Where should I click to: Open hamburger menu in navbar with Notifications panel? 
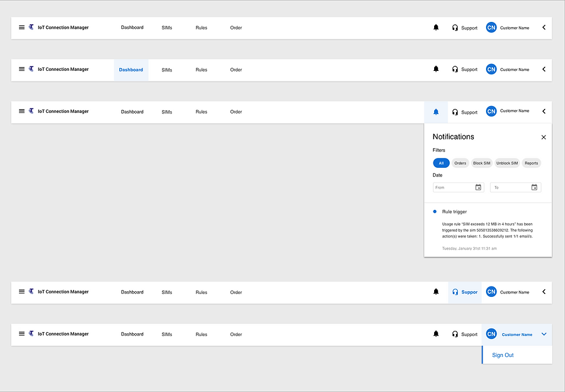[22, 111]
